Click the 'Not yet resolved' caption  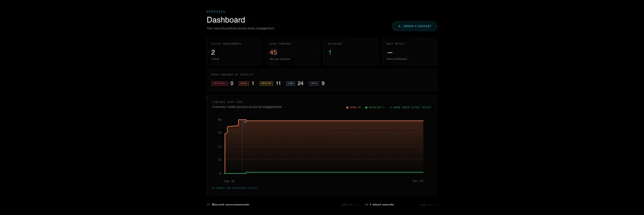click(x=280, y=59)
